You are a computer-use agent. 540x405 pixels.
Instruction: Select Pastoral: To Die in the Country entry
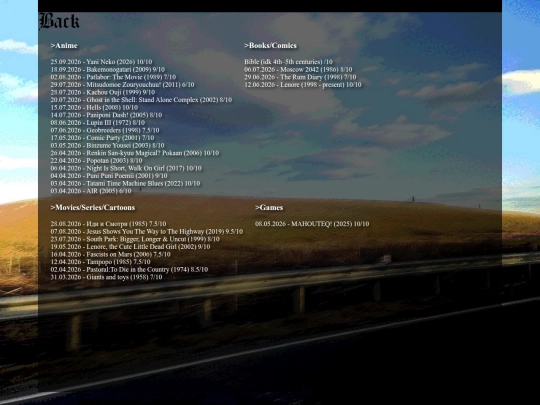click(x=129, y=269)
